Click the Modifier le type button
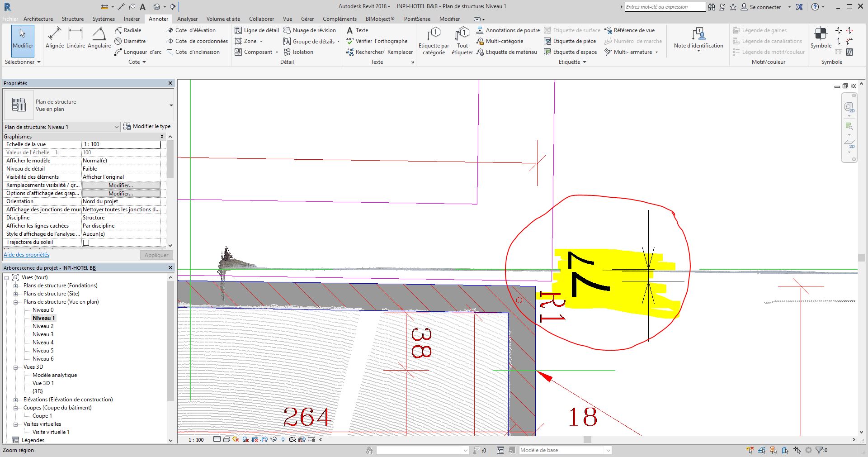 click(x=147, y=126)
